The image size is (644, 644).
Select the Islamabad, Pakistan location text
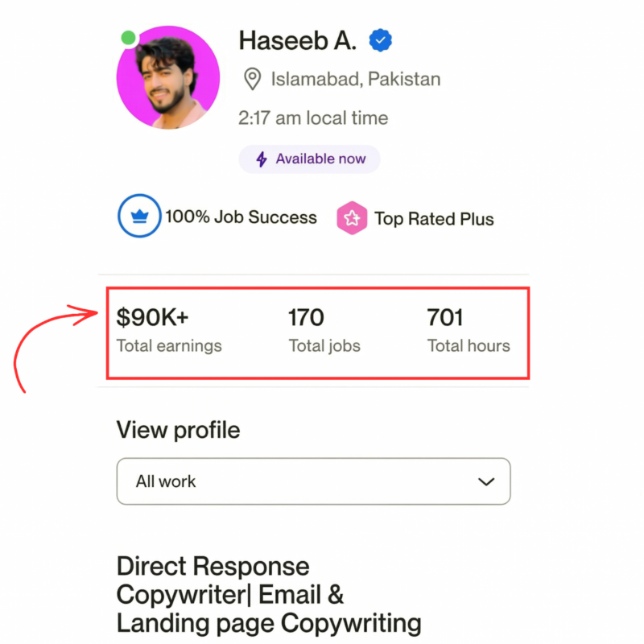(x=356, y=79)
